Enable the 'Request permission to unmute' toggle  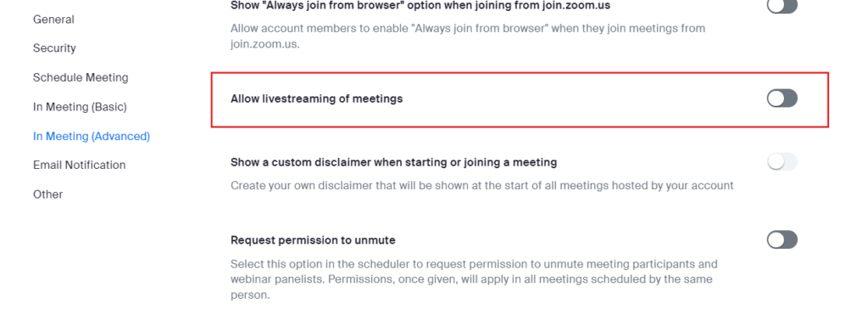(x=782, y=240)
